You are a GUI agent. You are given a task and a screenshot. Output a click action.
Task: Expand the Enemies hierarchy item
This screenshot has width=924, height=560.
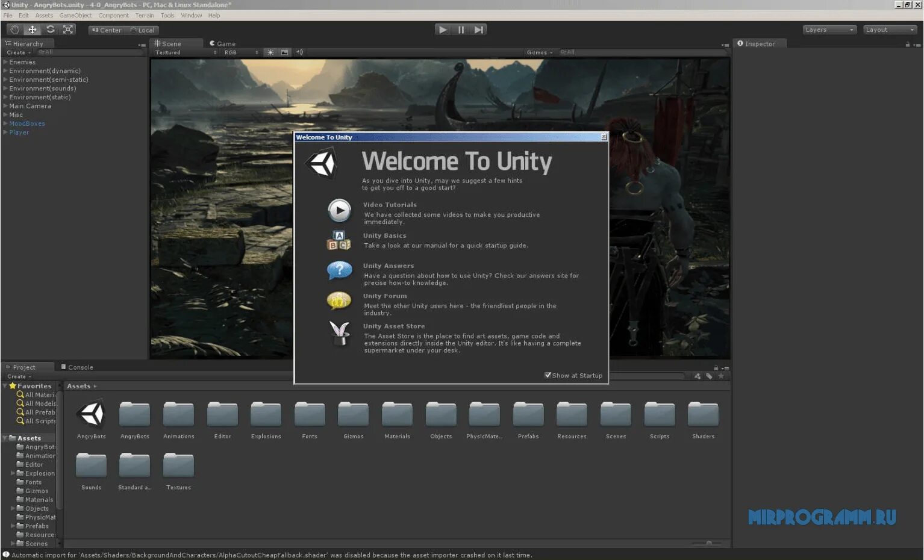click(5, 62)
